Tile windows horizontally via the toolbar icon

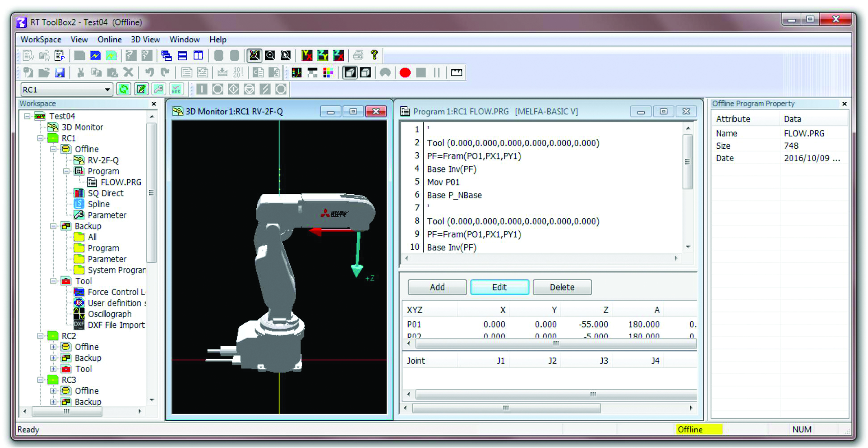click(182, 55)
